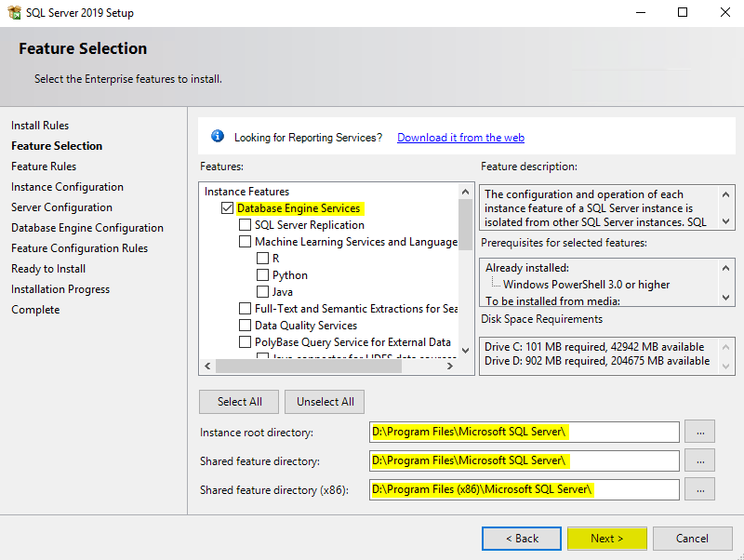744x560 pixels.
Task: Click the SQL Server Setup title bar icon
Action: pyautogui.click(x=14, y=13)
